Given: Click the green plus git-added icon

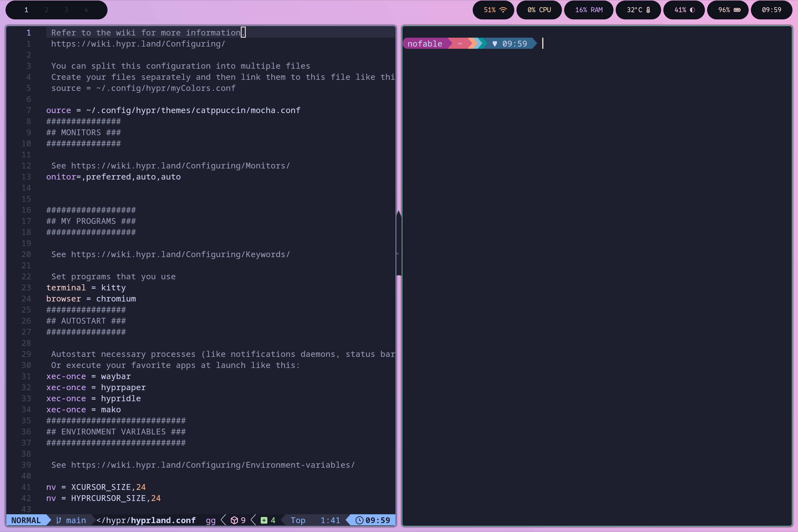Looking at the screenshot, I should click(264, 520).
